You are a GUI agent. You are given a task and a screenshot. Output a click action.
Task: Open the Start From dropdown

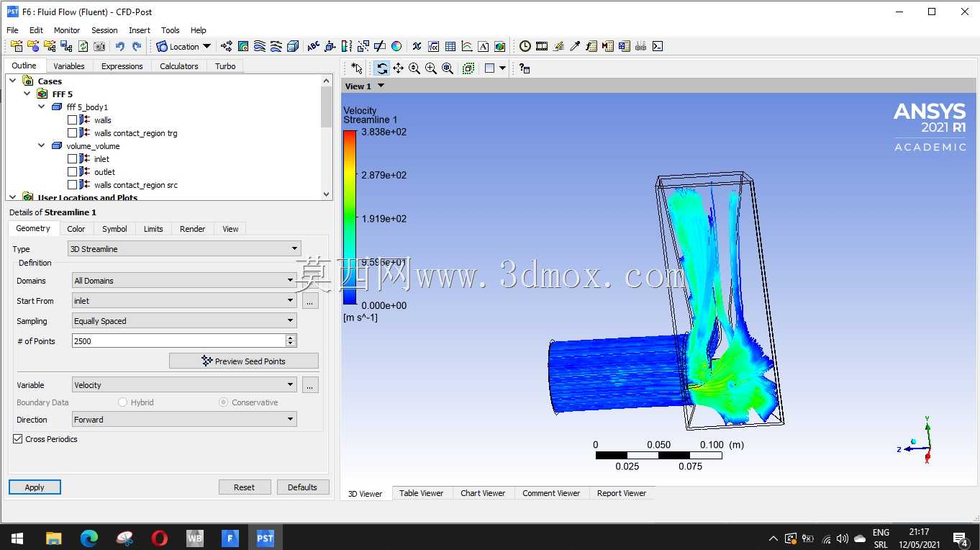184,301
